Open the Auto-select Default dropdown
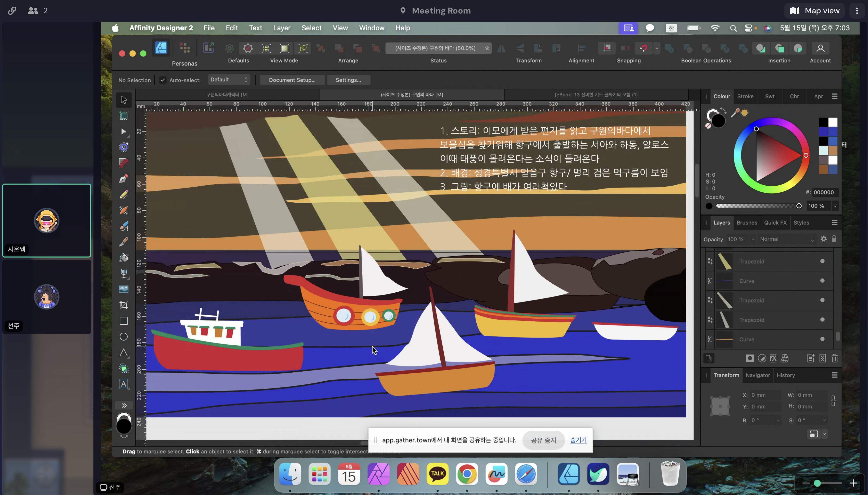Viewport: 868px width, 495px height. click(229, 80)
